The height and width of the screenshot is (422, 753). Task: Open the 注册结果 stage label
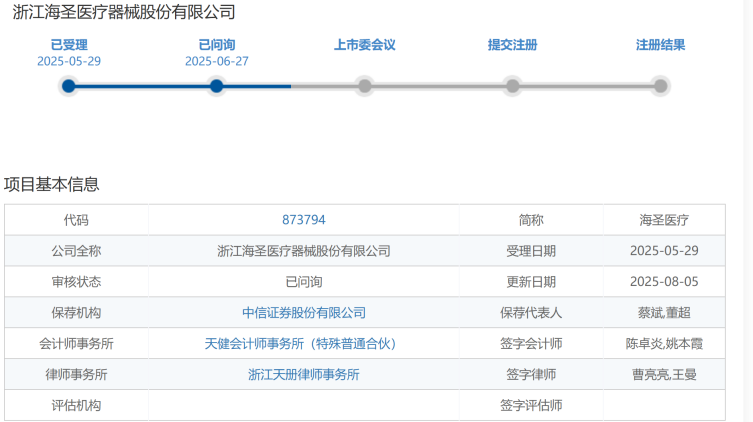(x=660, y=45)
